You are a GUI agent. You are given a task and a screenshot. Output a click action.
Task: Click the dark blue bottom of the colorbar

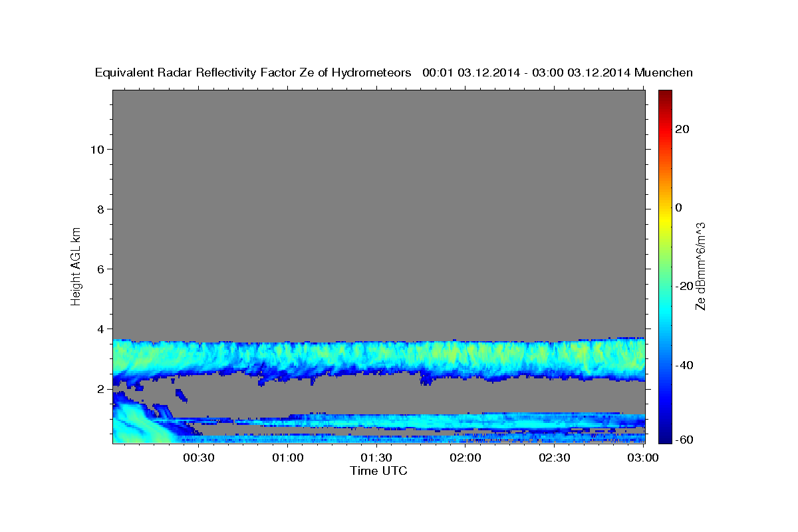point(665,436)
